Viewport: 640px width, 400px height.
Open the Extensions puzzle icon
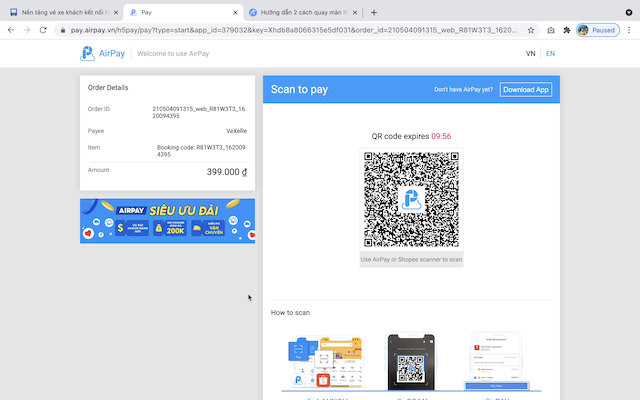click(567, 30)
